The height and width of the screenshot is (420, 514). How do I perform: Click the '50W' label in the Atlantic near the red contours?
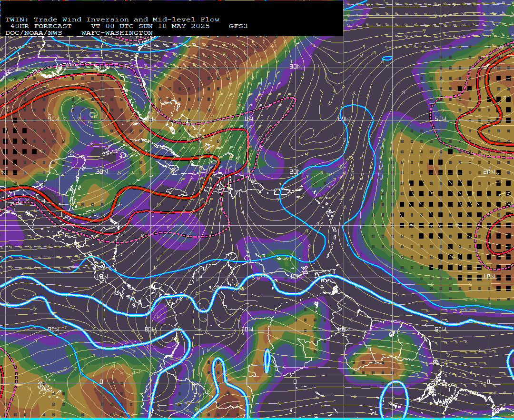click(x=440, y=119)
